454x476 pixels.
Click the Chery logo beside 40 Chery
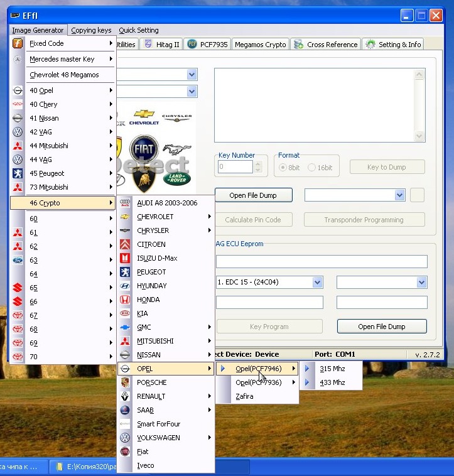(x=18, y=104)
